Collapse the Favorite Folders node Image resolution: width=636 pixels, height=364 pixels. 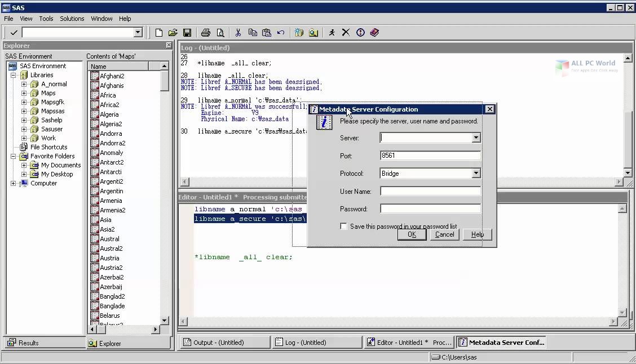(x=14, y=156)
